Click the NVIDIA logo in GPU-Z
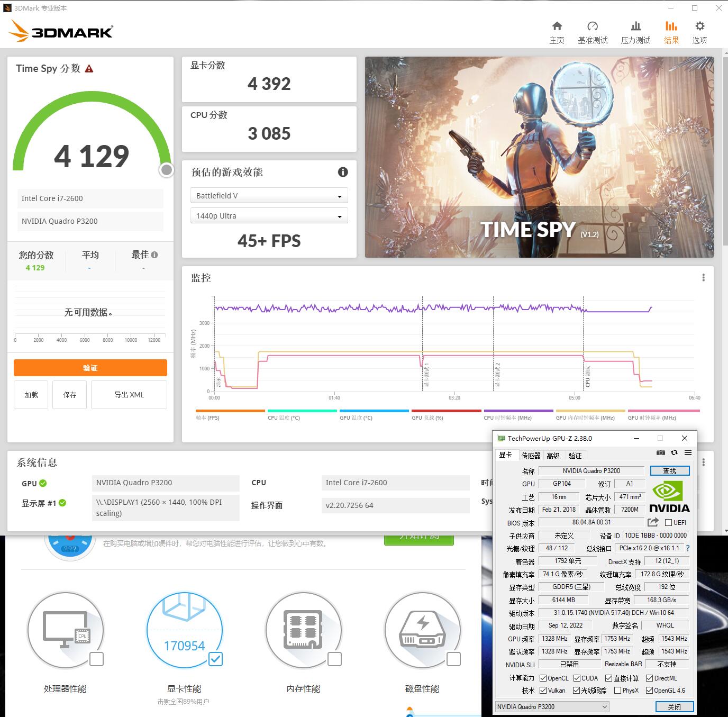The width and height of the screenshot is (728, 717). click(669, 497)
